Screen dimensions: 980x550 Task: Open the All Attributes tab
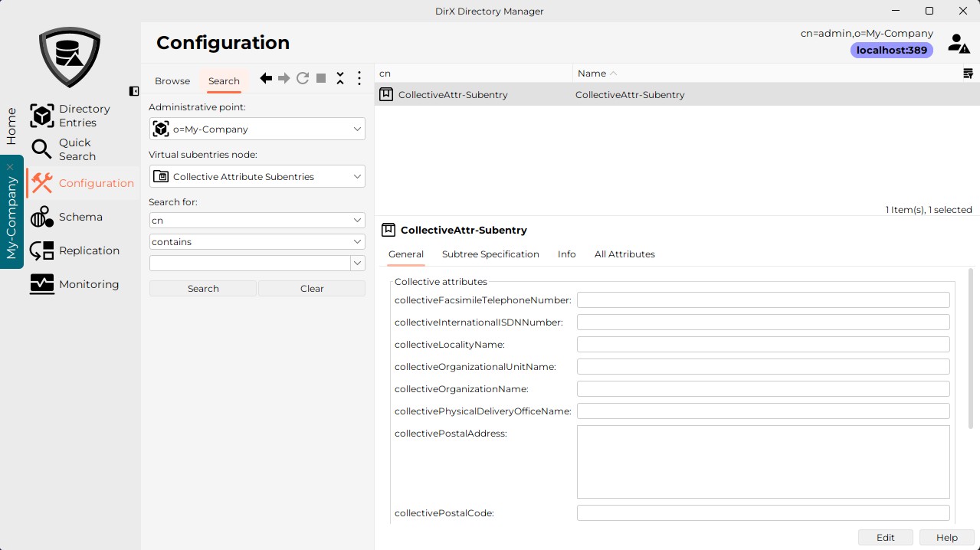[624, 254]
